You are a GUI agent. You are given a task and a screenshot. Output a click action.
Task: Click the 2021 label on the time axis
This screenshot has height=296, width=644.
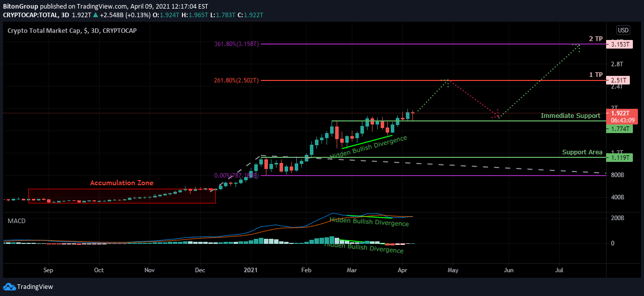(x=251, y=270)
